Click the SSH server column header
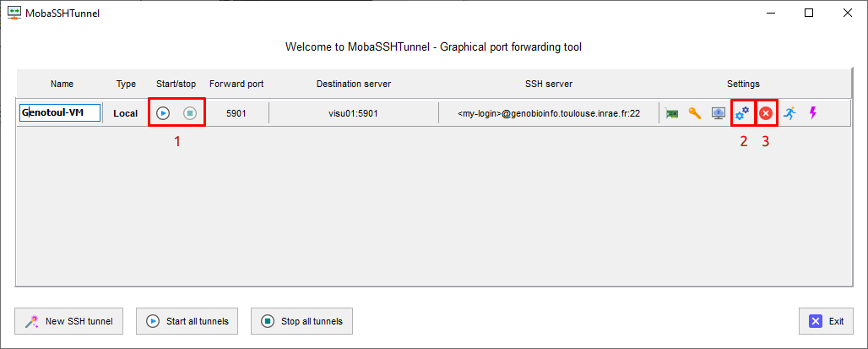The height and width of the screenshot is (349, 868). [x=549, y=85]
